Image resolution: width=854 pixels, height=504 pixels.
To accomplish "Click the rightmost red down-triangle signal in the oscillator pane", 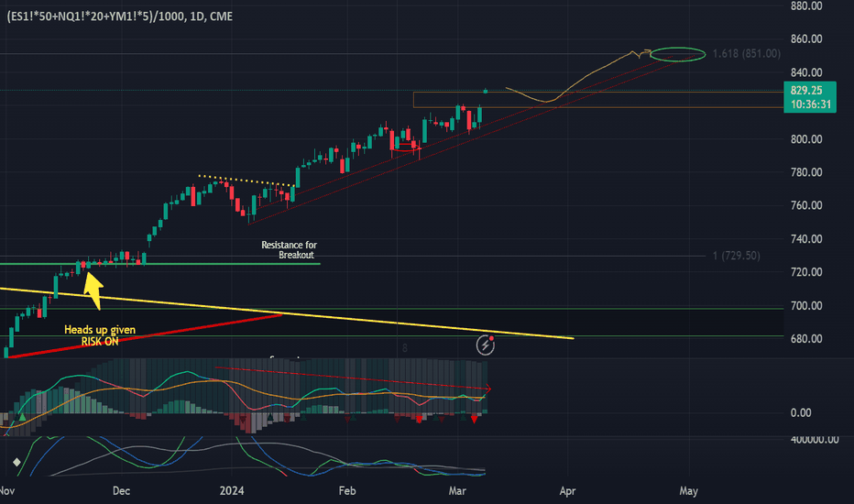I will 475,419.
